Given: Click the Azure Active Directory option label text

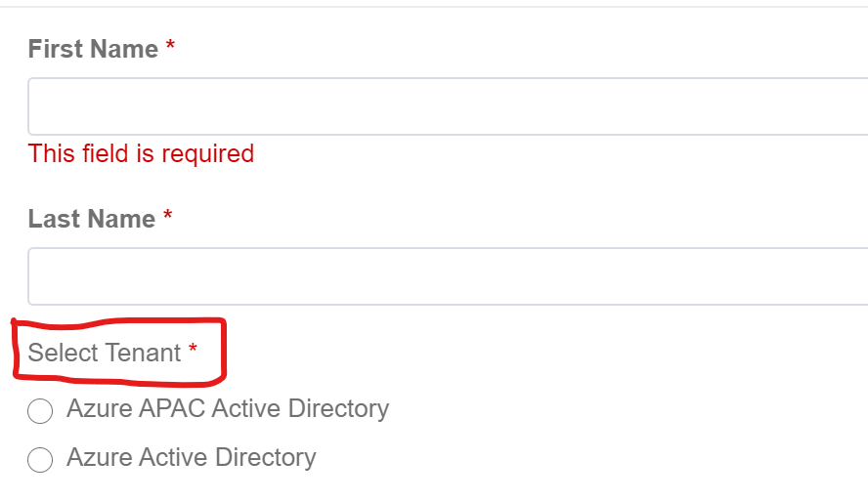Looking at the screenshot, I should click(191, 458).
